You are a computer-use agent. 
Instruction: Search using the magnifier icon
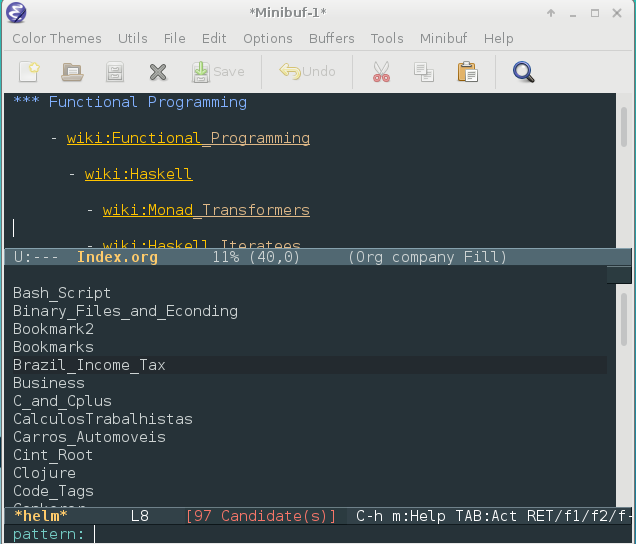(524, 72)
